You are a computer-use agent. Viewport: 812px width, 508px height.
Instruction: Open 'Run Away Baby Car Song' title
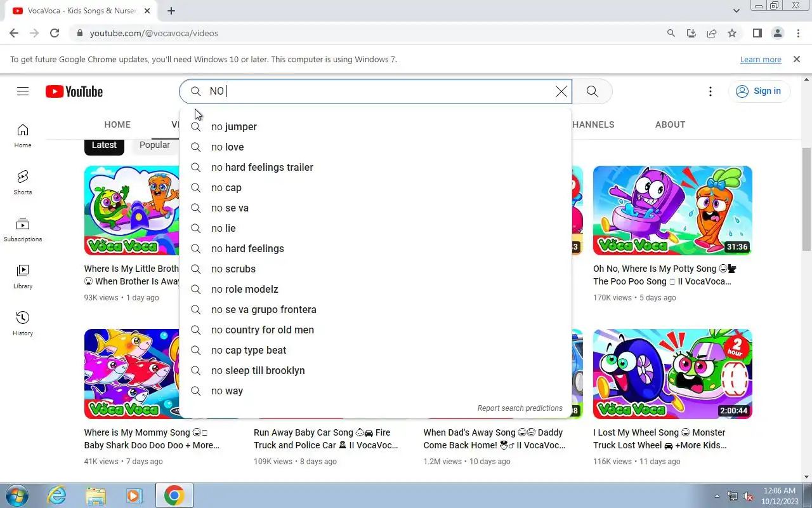[x=326, y=439]
